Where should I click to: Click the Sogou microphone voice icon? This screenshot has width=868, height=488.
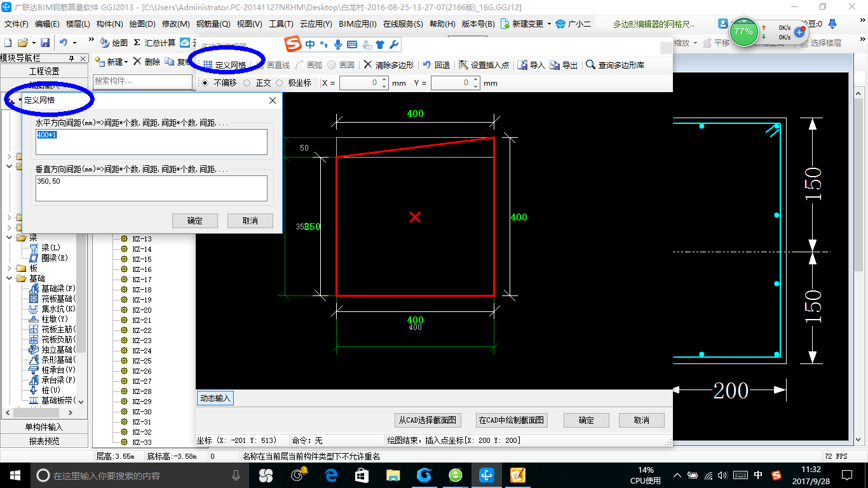338,44
